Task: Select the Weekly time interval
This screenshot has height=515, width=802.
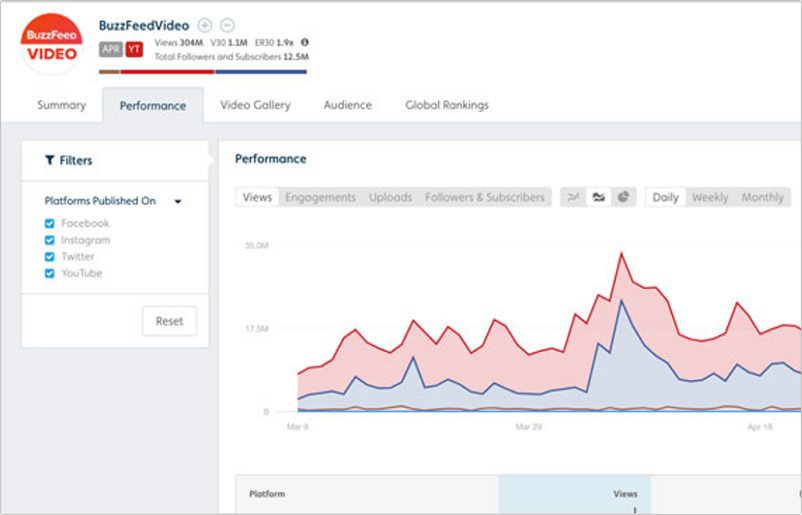Action: [710, 197]
